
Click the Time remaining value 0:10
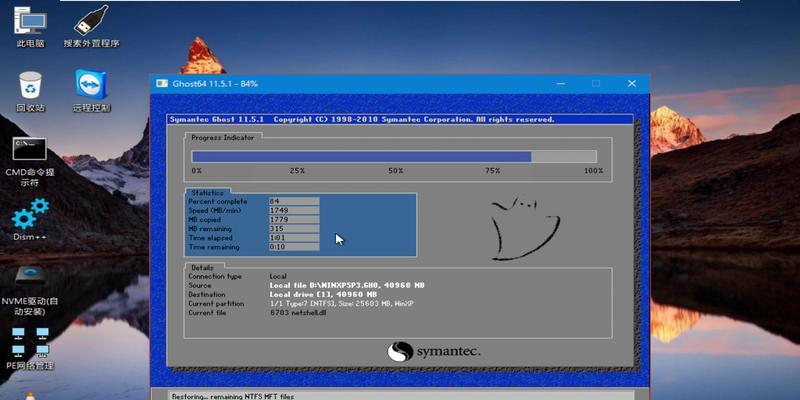point(294,247)
